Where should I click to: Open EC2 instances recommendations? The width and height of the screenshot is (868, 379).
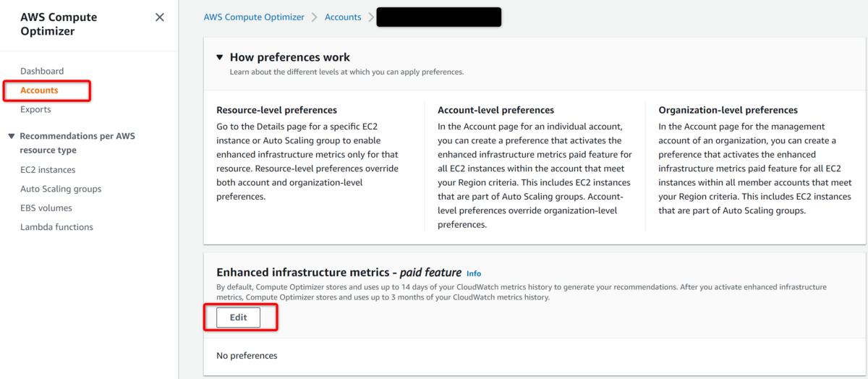48,169
